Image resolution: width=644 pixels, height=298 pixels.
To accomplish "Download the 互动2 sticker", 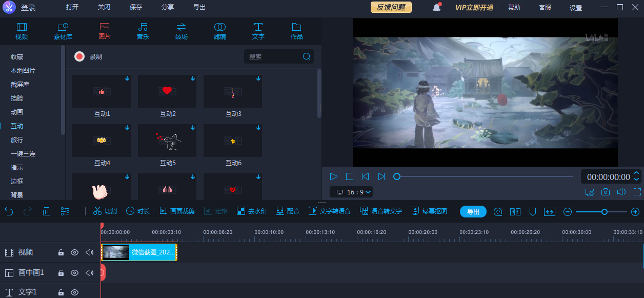I will pos(193,78).
